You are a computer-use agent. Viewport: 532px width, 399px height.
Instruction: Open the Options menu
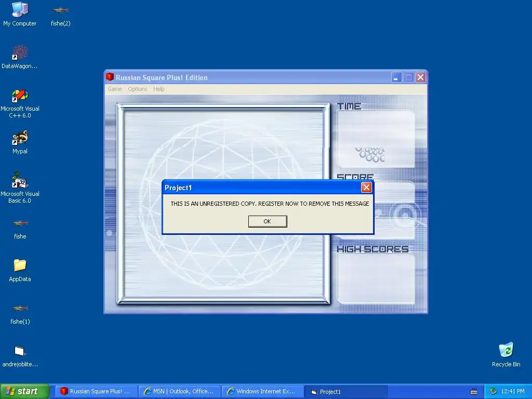(x=137, y=89)
